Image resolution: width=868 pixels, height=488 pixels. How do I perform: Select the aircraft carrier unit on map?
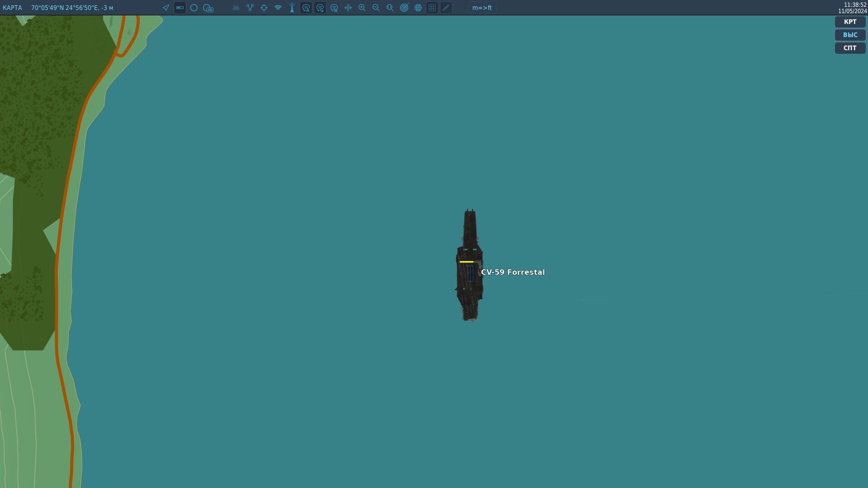469,265
